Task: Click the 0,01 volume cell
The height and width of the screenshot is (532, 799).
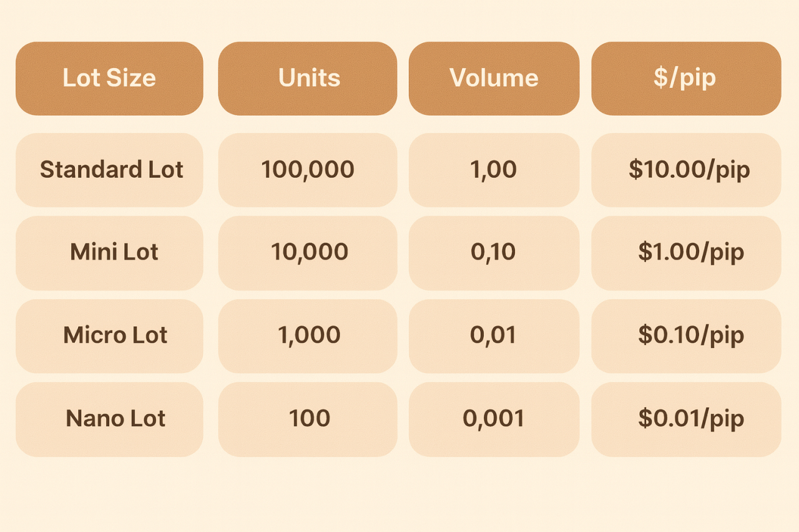Action: [494, 336]
